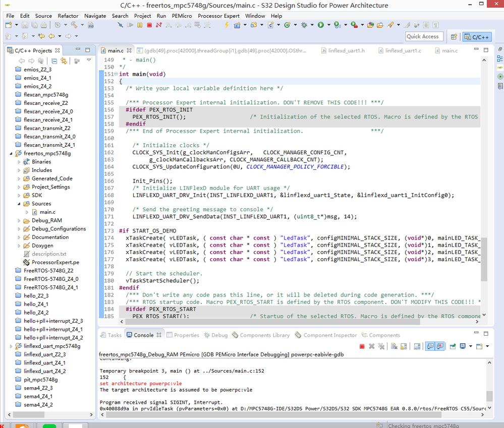Click the red Terminate button in Console
This screenshot has width=504, height=428.
click(362, 346)
